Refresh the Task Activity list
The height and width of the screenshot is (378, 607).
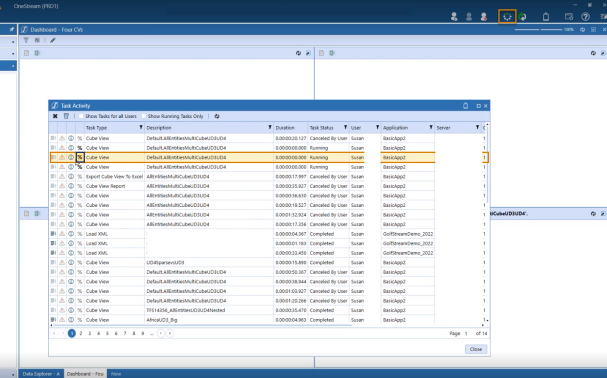click(x=217, y=116)
